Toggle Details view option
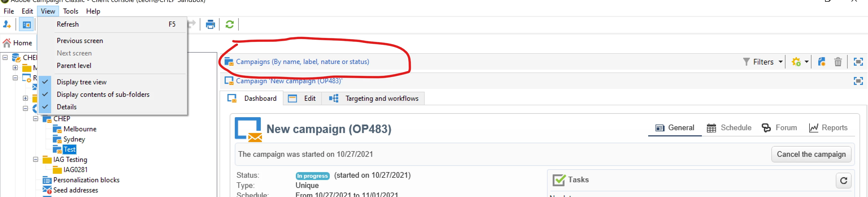The height and width of the screenshot is (197, 868). pos(112,107)
